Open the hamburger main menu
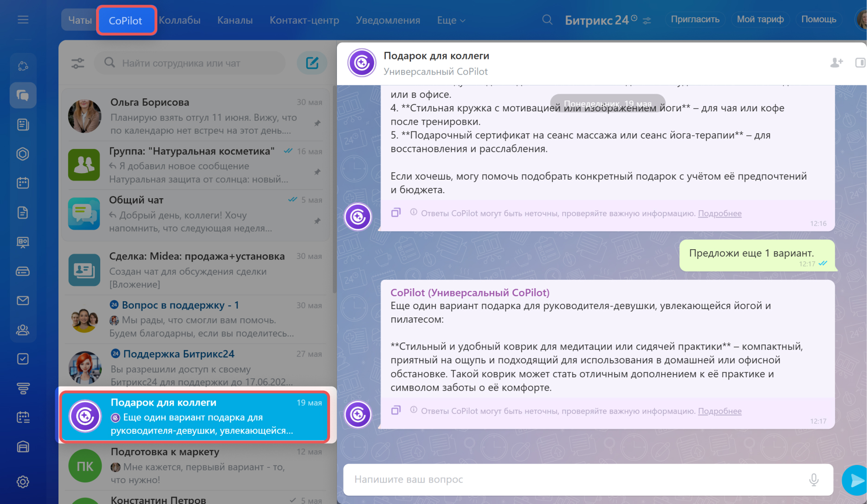Image resolution: width=867 pixels, height=504 pixels. pos(23,19)
